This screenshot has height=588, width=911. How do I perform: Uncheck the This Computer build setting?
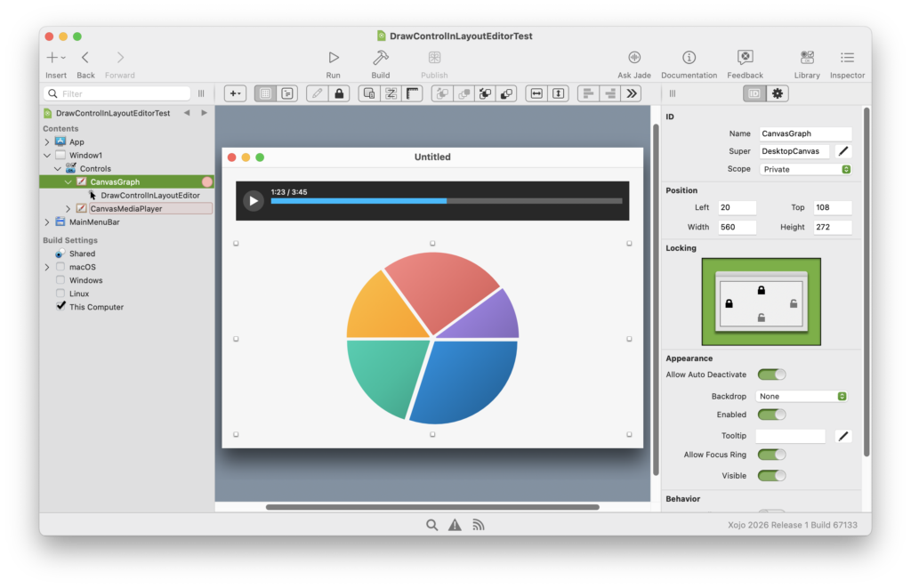[60, 306]
